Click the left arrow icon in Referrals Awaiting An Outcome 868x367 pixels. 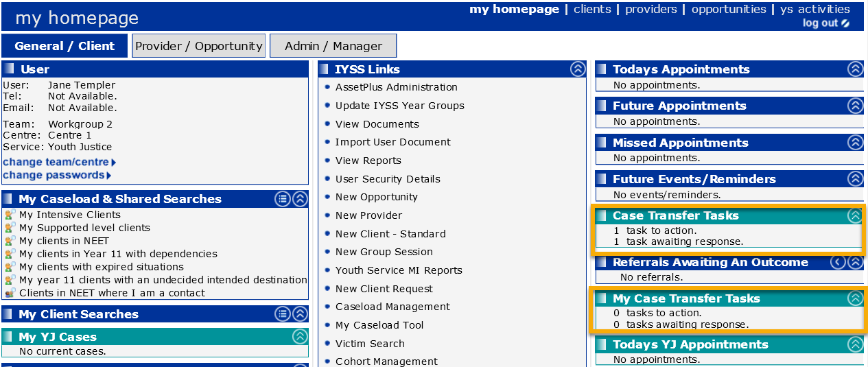pos(837,262)
